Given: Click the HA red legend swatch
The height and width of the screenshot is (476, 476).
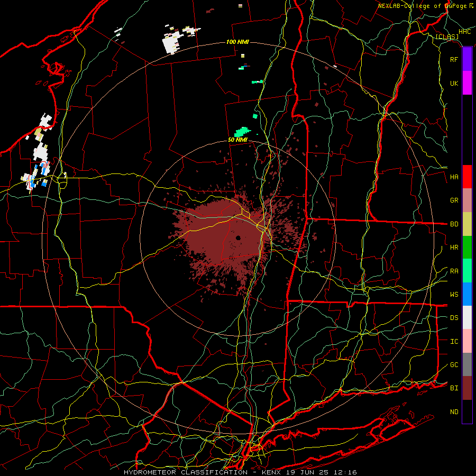Looking at the screenshot, I should [x=467, y=177].
